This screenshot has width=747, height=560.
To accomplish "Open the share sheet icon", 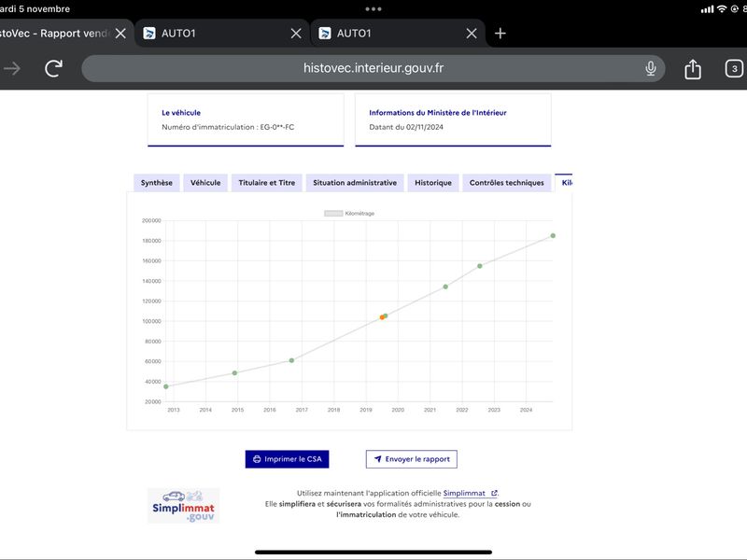I will point(693,68).
